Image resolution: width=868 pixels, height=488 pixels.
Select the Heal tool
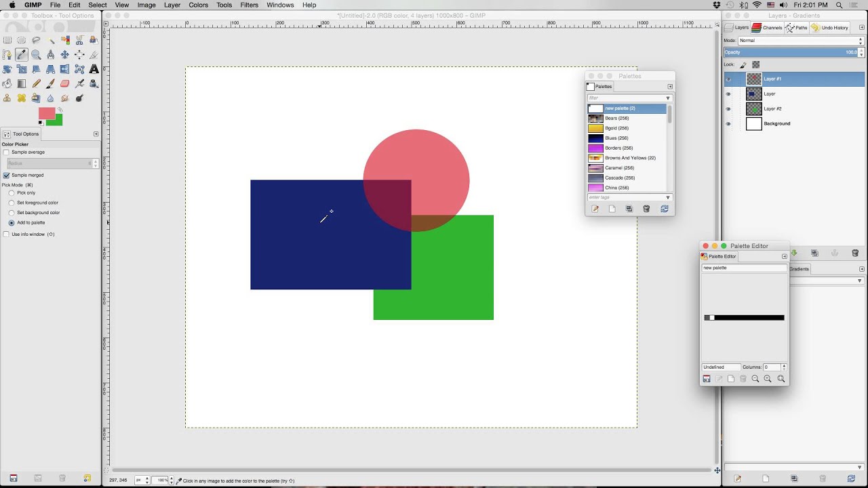tap(22, 98)
